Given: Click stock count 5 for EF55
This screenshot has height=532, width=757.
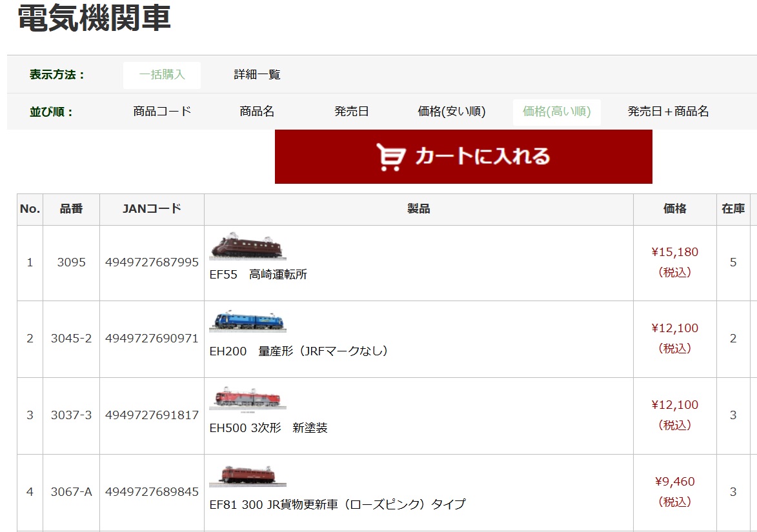Looking at the screenshot, I should (733, 262).
